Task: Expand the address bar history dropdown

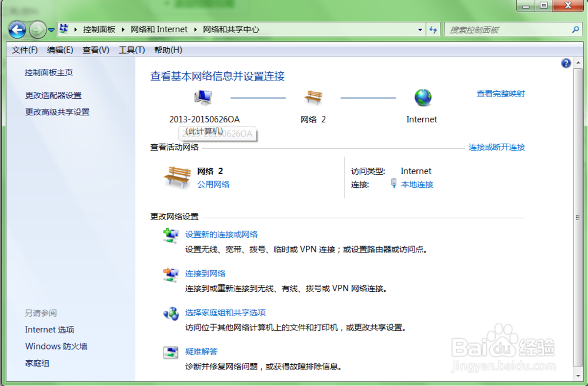Action: click(x=419, y=29)
